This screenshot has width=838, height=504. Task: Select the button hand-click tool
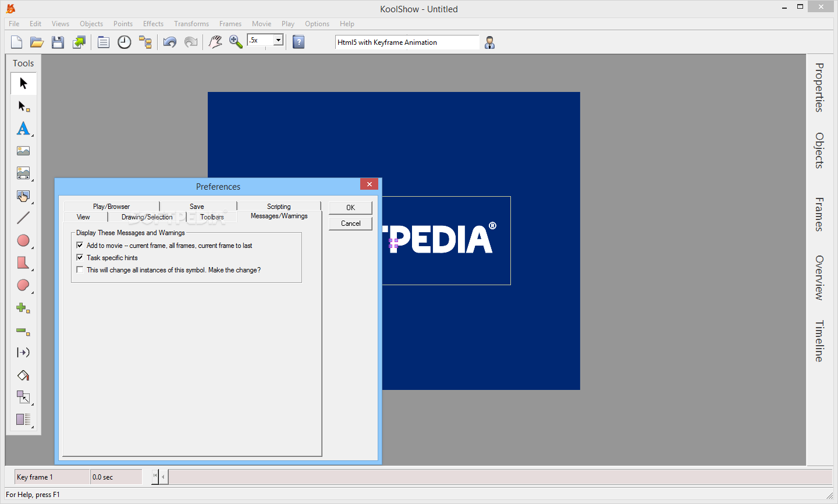click(x=23, y=196)
